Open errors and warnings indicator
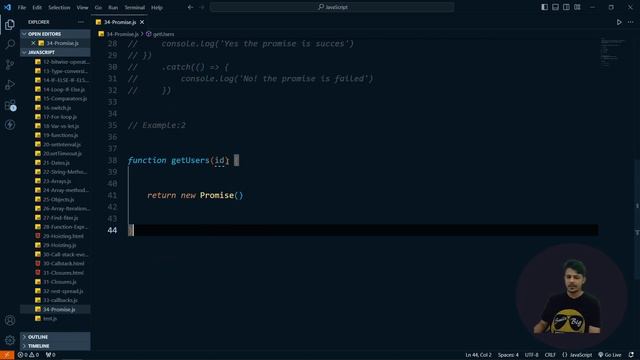Image resolution: width=640 pixels, height=360 pixels. tap(28, 355)
